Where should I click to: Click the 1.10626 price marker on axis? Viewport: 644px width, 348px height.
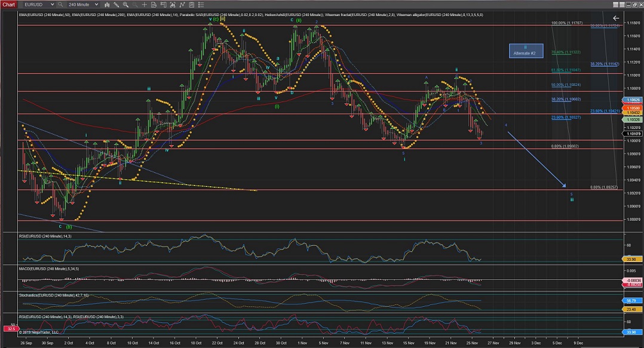[x=632, y=100]
